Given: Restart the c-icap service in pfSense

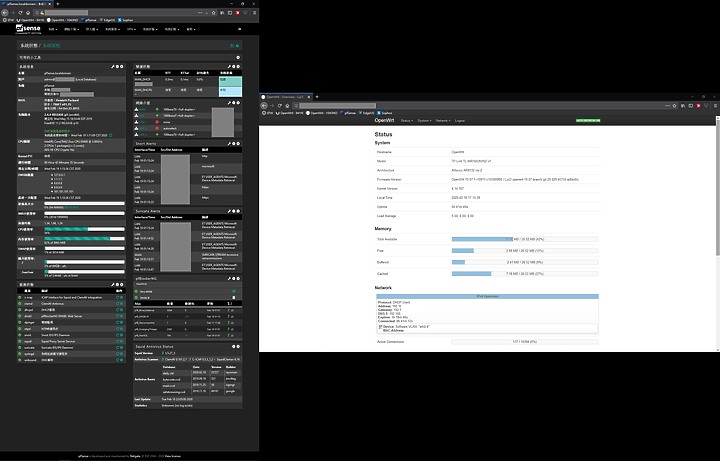Looking at the screenshot, I should 118,298.
